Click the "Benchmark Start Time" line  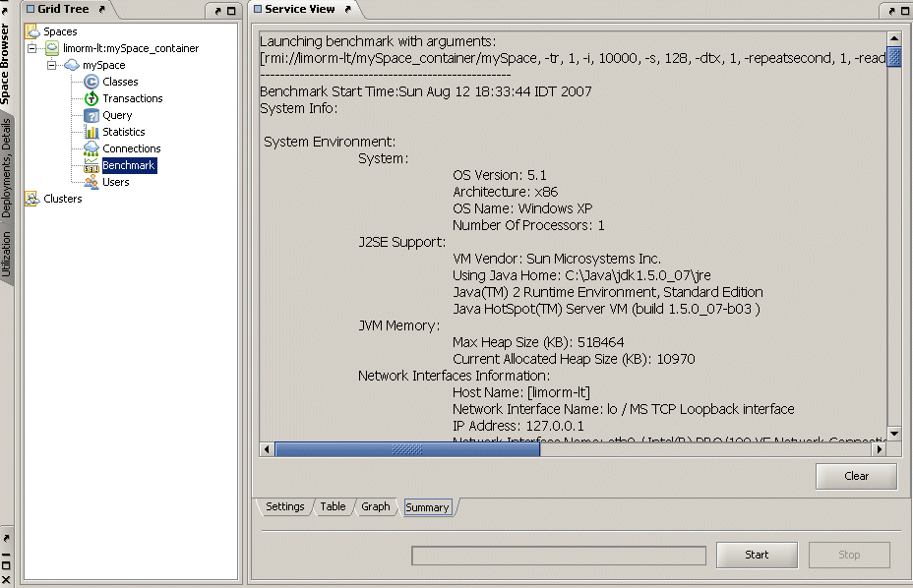tap(426, 91)
